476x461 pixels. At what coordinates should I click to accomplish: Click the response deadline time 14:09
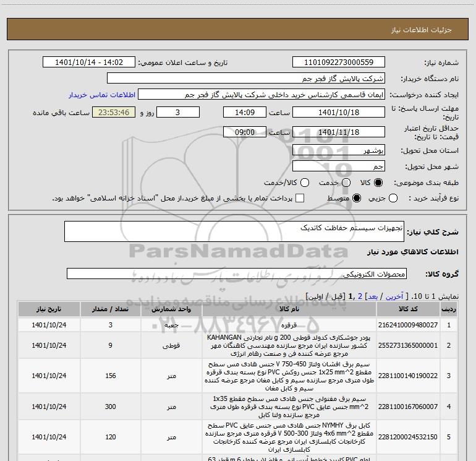[x=245, y=112]
